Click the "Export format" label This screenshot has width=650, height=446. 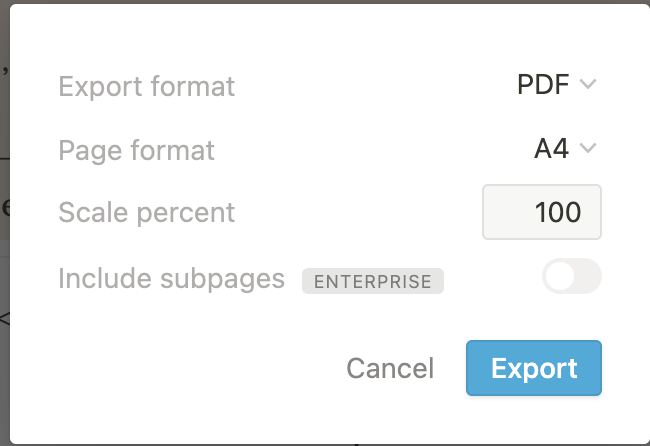point(147,86)
